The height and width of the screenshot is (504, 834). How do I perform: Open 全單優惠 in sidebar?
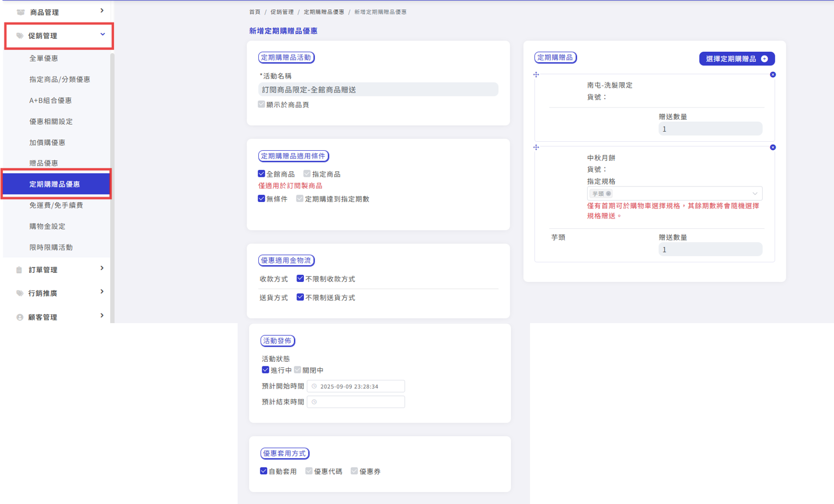44,58
